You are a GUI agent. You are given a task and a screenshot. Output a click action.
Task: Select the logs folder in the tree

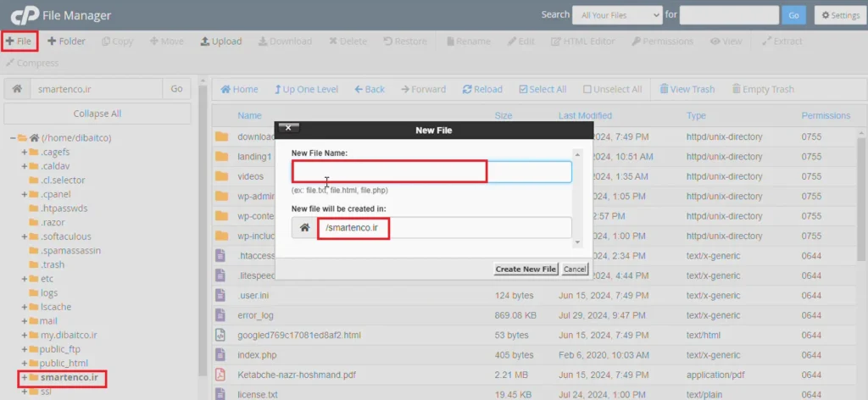point(48,292)
